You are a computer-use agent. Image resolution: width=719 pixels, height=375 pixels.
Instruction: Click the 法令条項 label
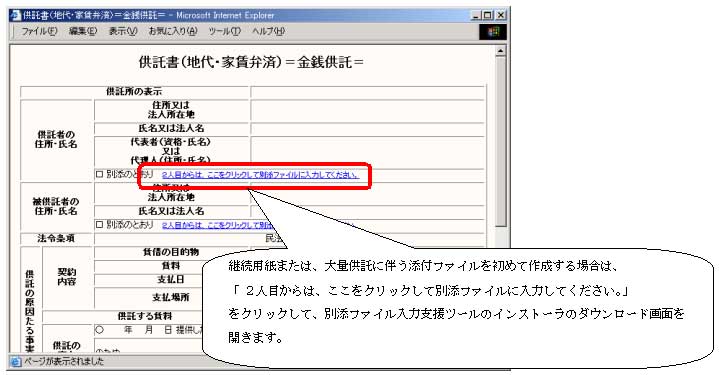tap(56, 238)
